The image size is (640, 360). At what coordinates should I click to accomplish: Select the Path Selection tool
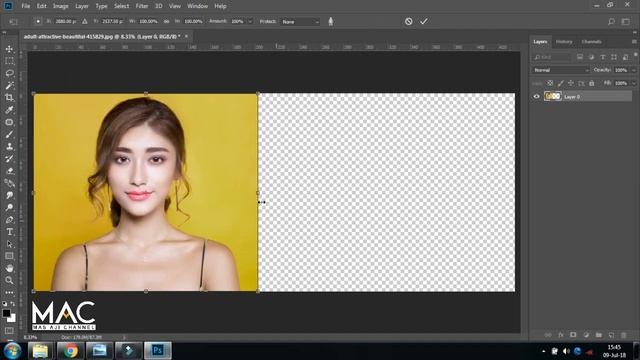coord(9,244)
